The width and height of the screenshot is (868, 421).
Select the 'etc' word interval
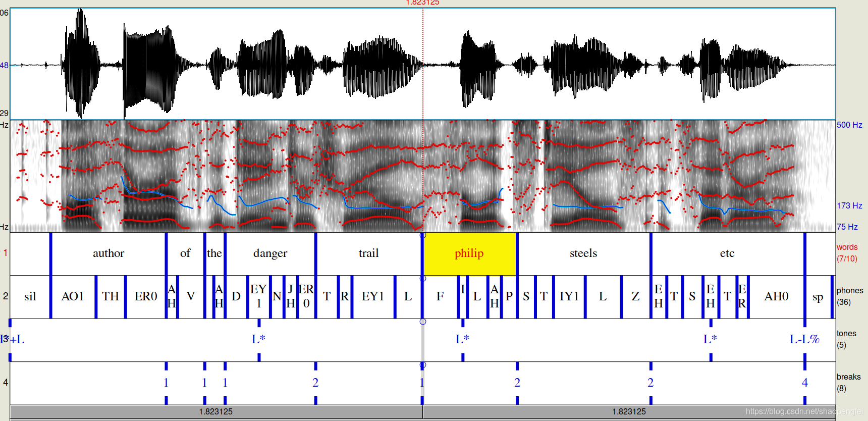tap(727, 253)
